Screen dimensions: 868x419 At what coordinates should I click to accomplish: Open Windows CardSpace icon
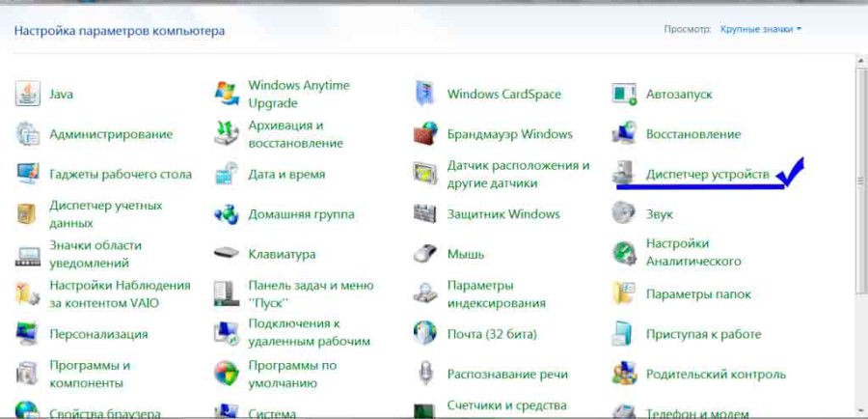point(425,94)
